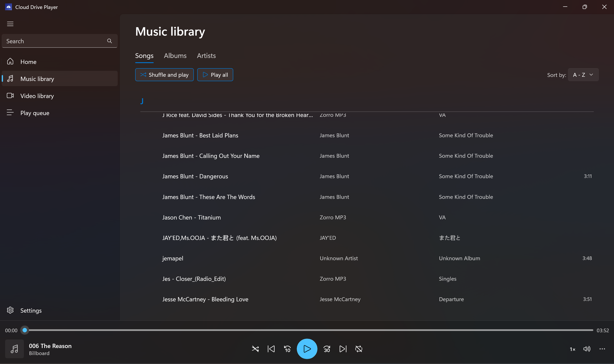614x364 pixels.
Task: Skip forward 30 seconds
Action: 327,348
